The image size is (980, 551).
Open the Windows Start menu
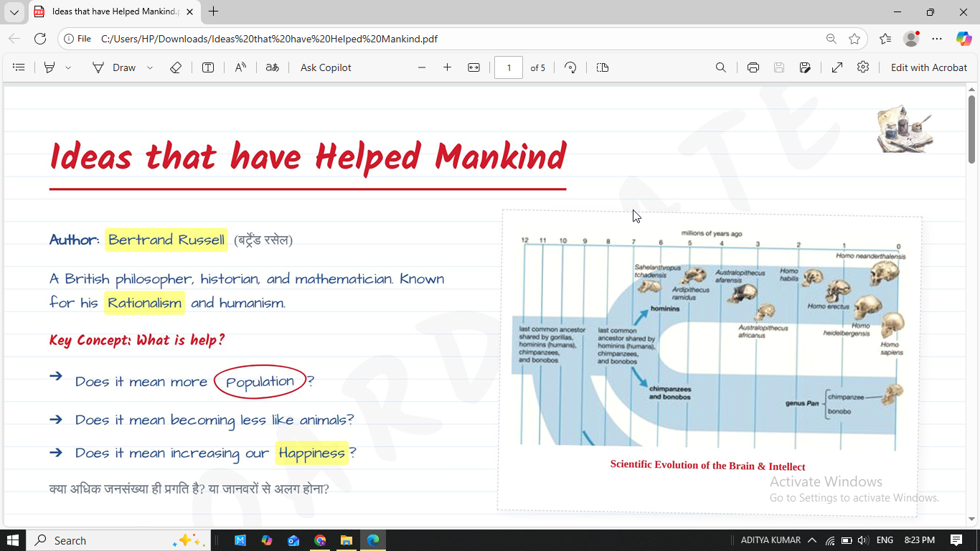coord(13,540)
